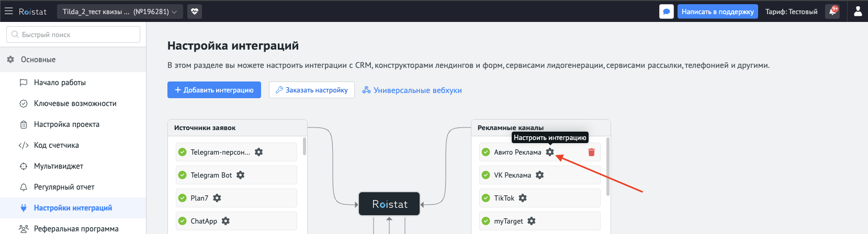
Task: Open the hamburger menu
Action: 8,11
